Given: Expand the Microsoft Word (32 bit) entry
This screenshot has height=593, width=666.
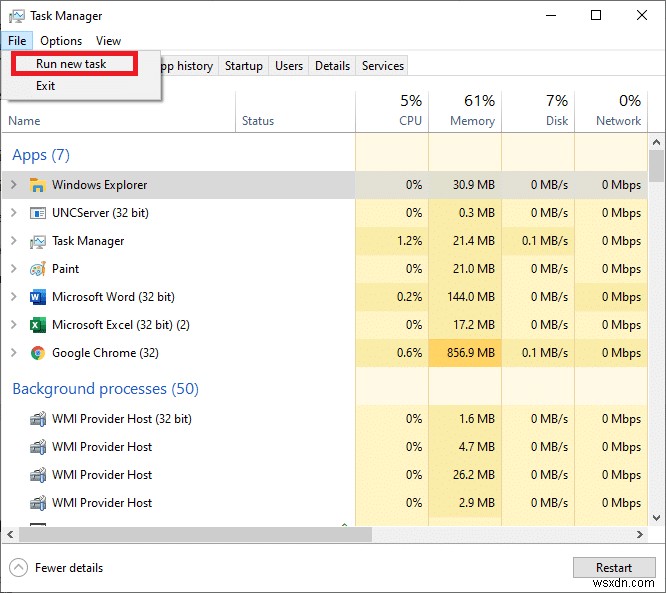Looking at the screenshot, I should (x=14, y=297).
